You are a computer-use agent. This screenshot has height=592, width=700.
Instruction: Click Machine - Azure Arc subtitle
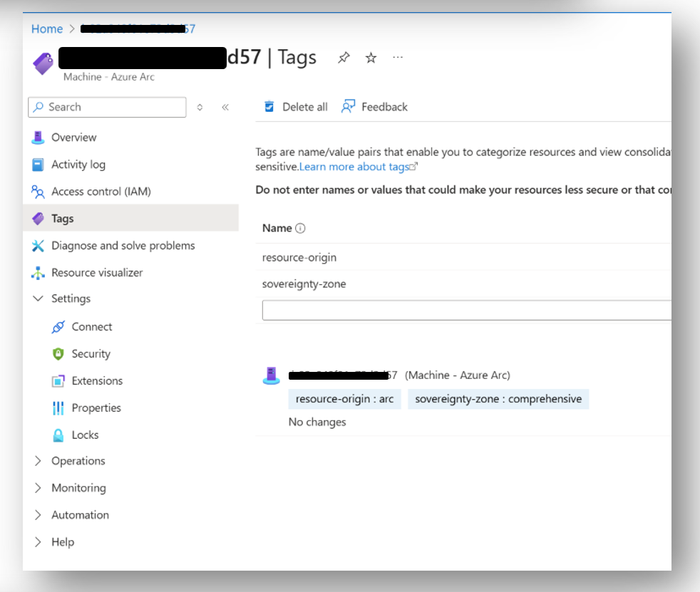tap(109, 77)
